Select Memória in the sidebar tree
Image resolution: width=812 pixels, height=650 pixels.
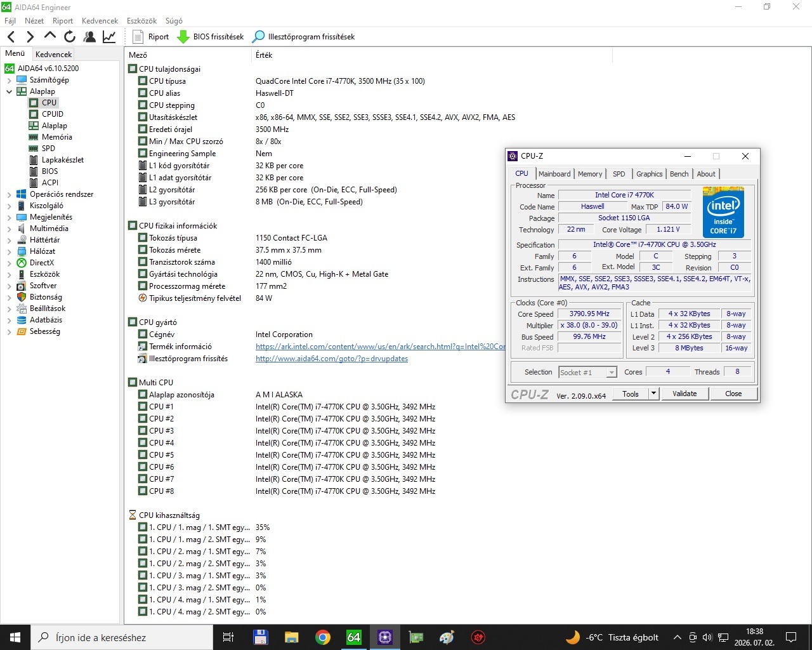(x=56, y=137)
